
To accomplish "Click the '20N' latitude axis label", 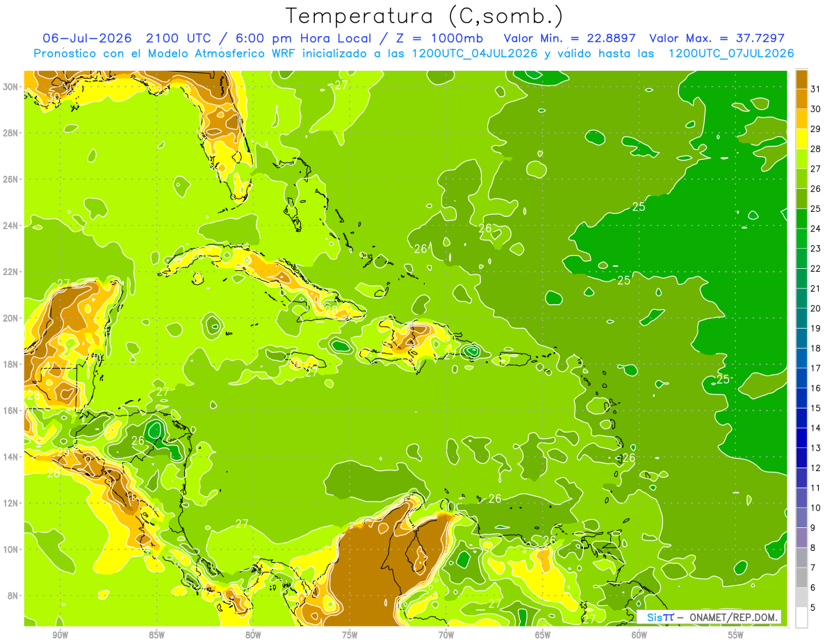I will tap(12, 318).
